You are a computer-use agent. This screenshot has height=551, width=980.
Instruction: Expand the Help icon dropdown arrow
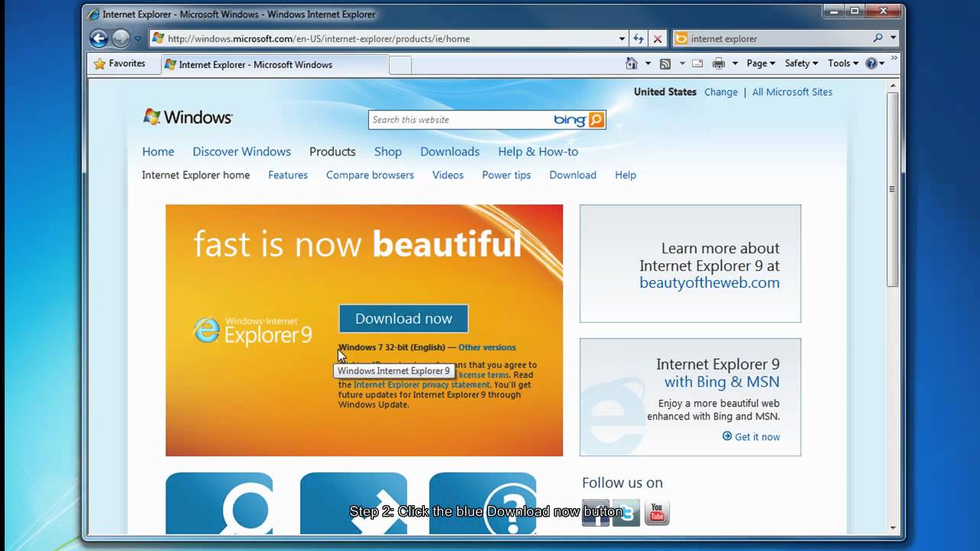(882, 64)
